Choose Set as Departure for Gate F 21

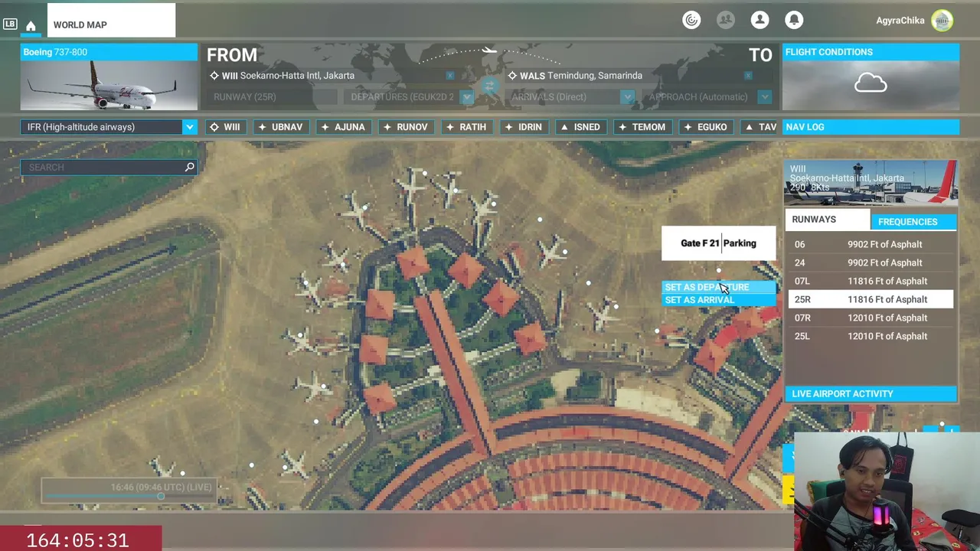[718, 287]
